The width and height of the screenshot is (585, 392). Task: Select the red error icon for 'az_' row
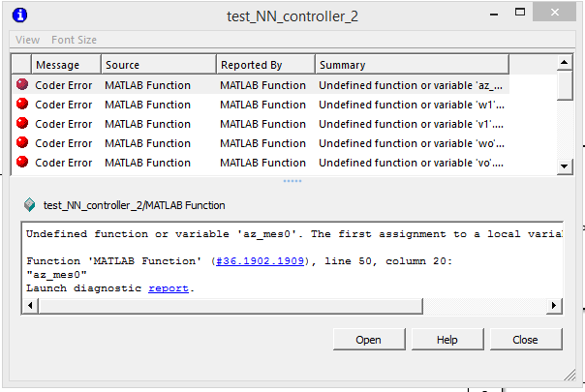pyautogui.click(x=22, y=84)
